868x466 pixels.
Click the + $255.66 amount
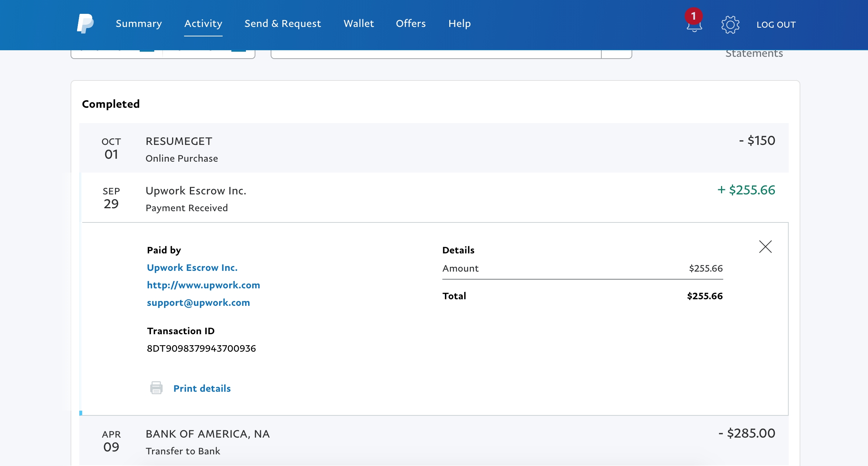(x=746, y=190)
